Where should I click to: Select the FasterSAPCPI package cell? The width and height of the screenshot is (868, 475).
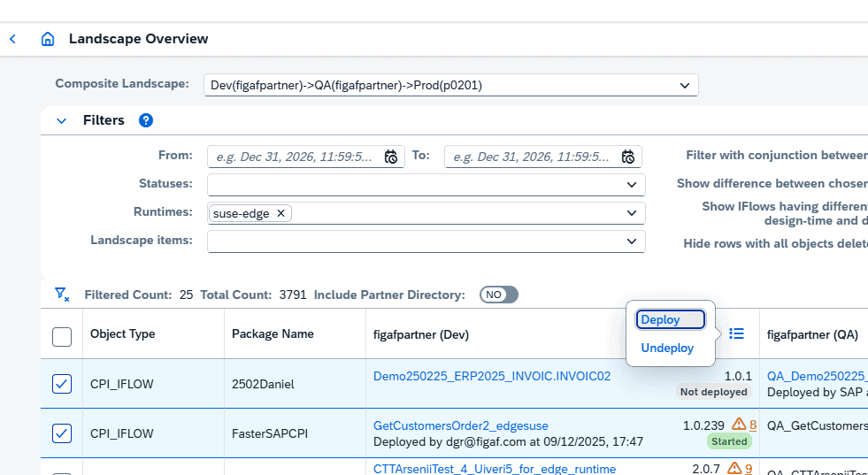click(x=295, y=433)
